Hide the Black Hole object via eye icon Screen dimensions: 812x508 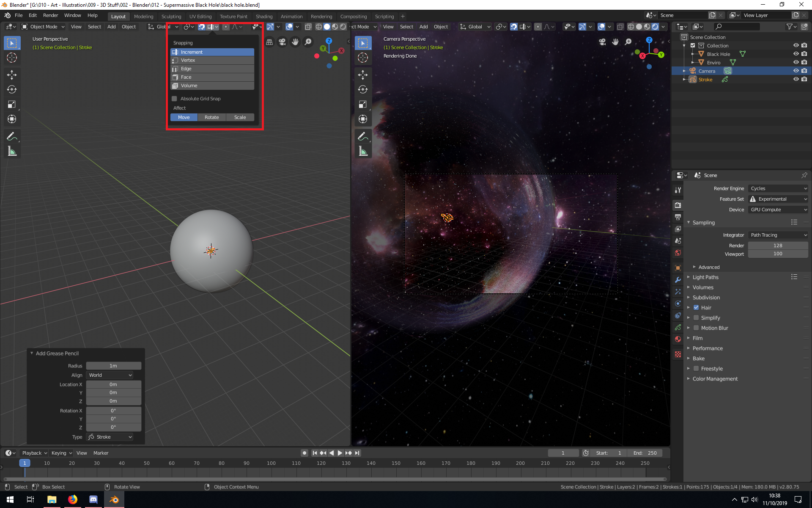point(796,54)
